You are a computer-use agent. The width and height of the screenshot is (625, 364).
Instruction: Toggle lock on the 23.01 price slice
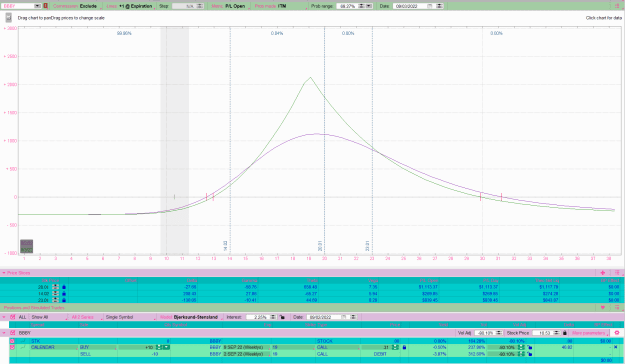[64, 300]
